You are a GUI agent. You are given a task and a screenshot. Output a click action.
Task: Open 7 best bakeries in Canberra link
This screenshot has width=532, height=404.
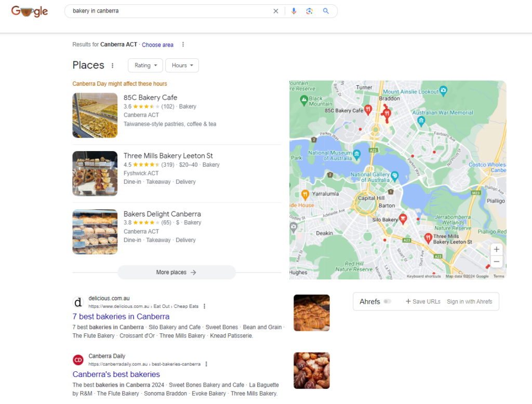pos(121,316)
